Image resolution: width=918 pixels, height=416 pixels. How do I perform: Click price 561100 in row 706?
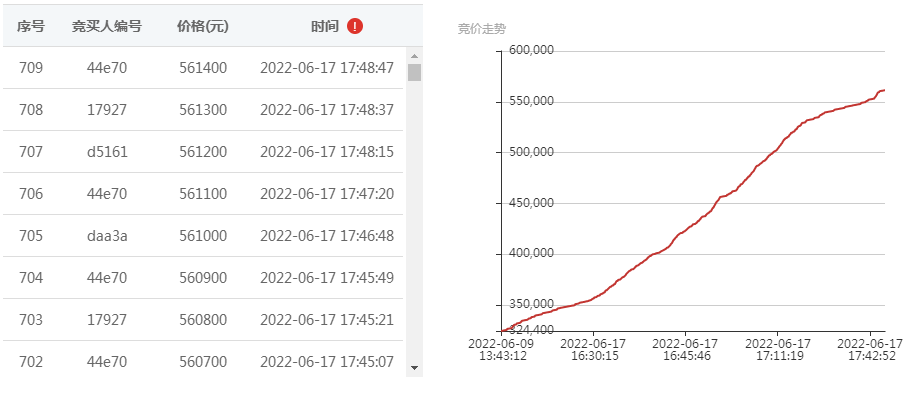(x=203, y=194)
